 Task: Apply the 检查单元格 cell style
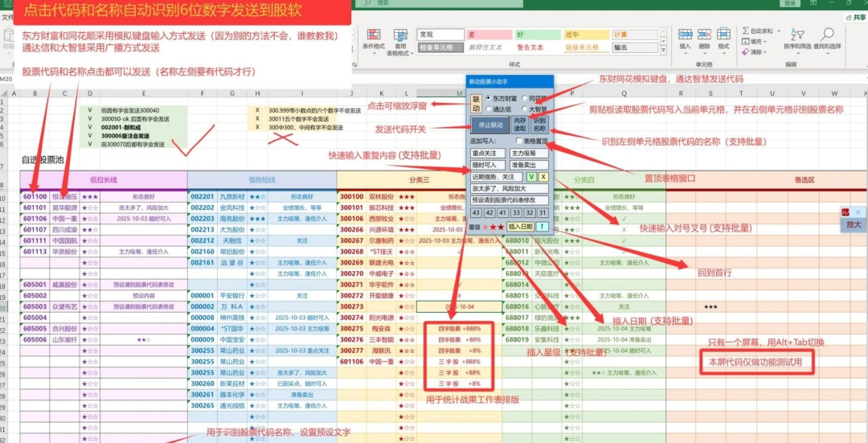coord(440,47)
